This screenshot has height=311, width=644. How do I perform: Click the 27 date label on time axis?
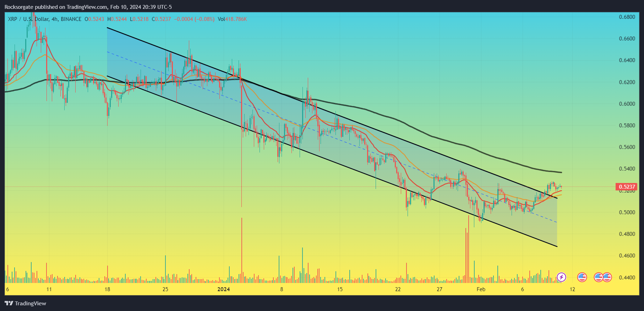[440, 289]
